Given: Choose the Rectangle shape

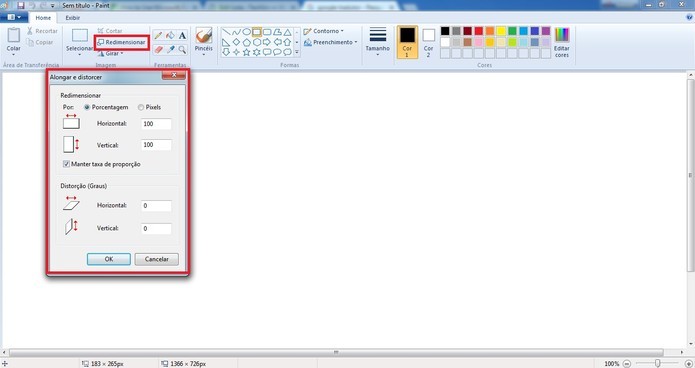Looking at the screenshot, I should [257, 32].
